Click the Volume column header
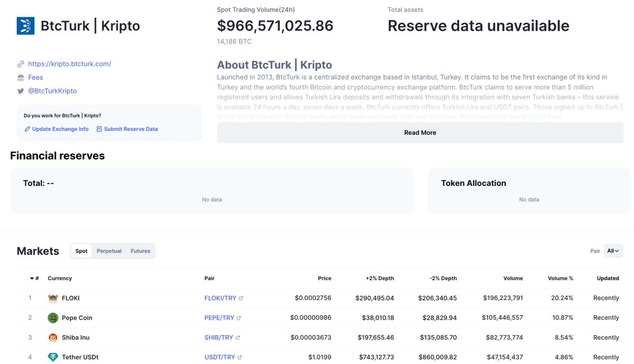 513,278
